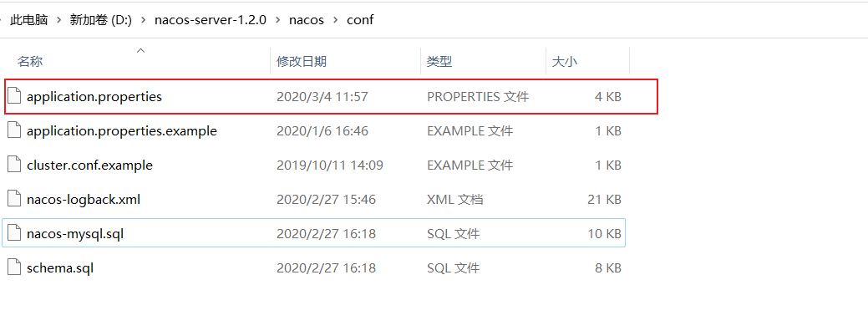Select the application.properties file icon
Screen dimensions: 868x336
[x=15, y=97]
